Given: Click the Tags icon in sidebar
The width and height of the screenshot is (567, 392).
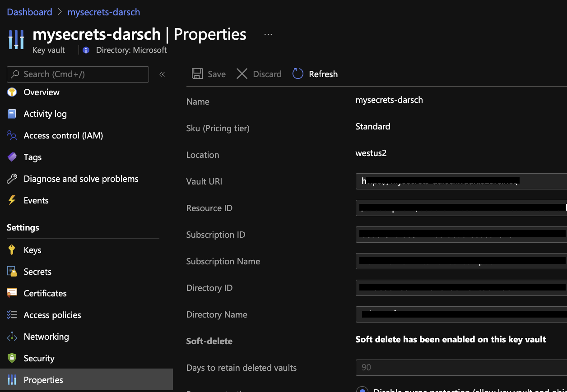Looking at the screenshot, I should [12, 157].
